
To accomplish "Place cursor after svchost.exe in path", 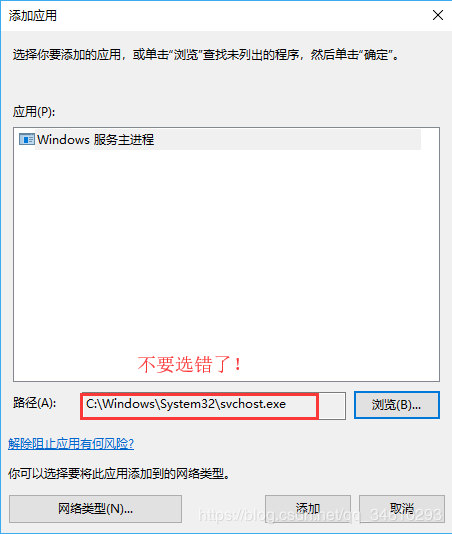I will pos(287,404).
